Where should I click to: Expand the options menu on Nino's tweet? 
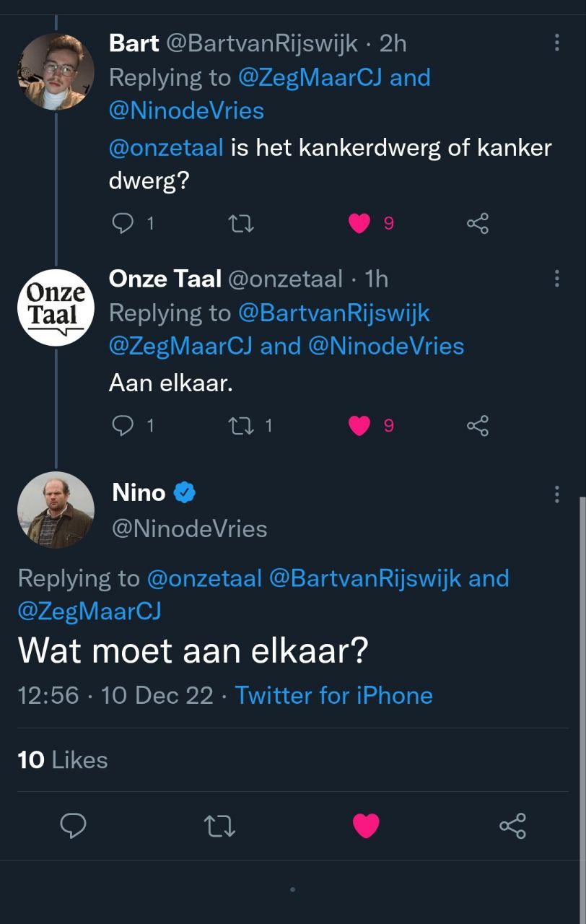pyautogui.click(x=556, y=494)
